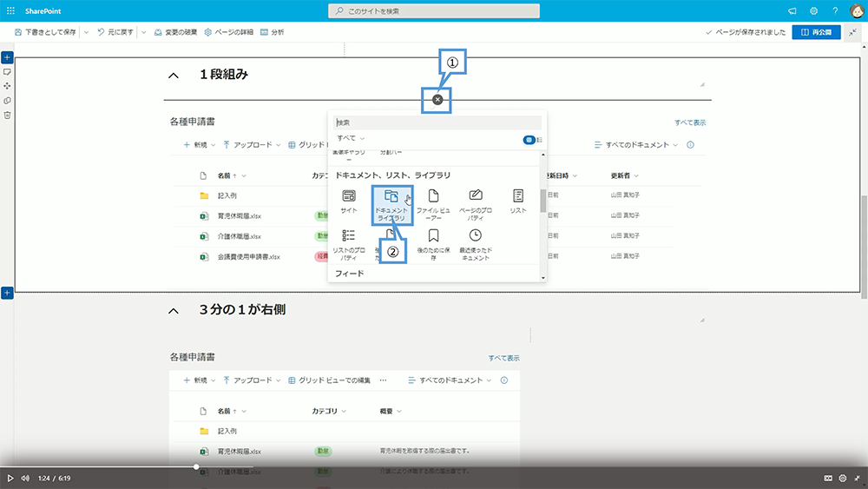Play the video
This screenshot has width=868, height=489.
[x=10, y=478]
